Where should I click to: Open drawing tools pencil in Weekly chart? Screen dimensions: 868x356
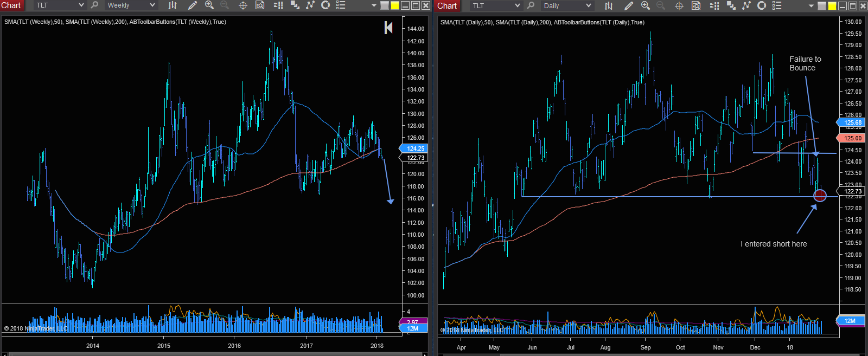[x=192, y=5]
